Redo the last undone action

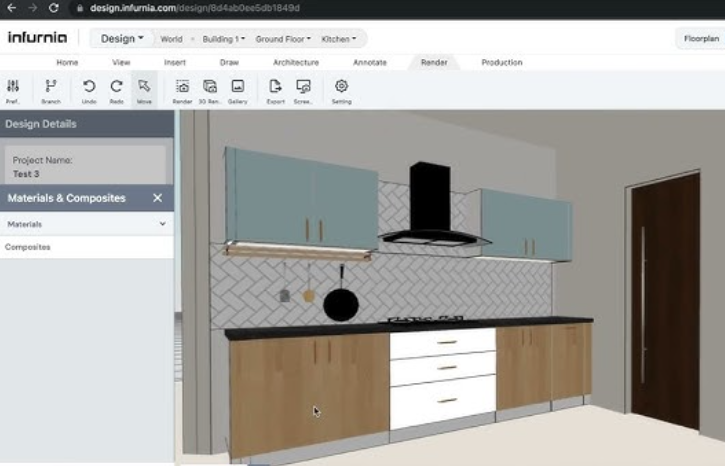[117, 91]
